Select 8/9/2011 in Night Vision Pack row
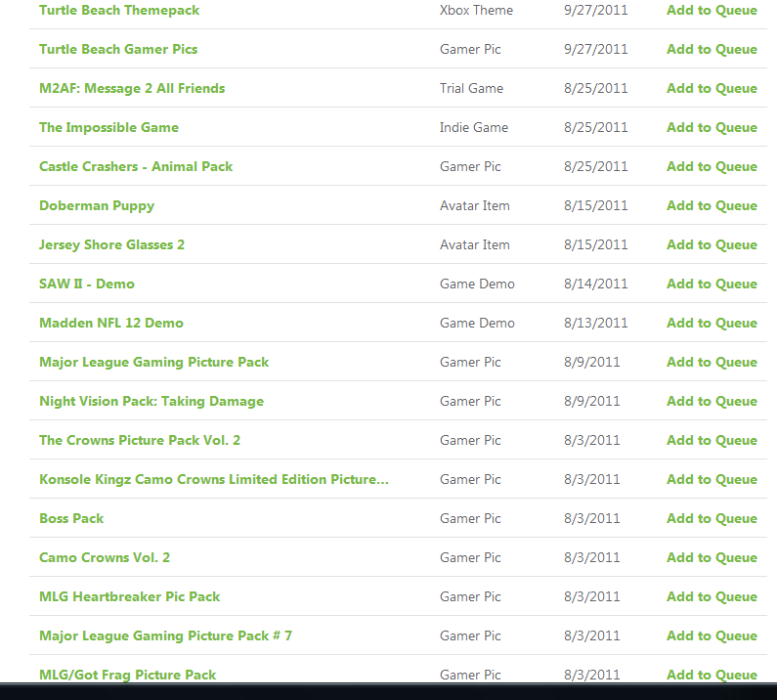Viewport: 777px width, 700px height. [591, 402]
